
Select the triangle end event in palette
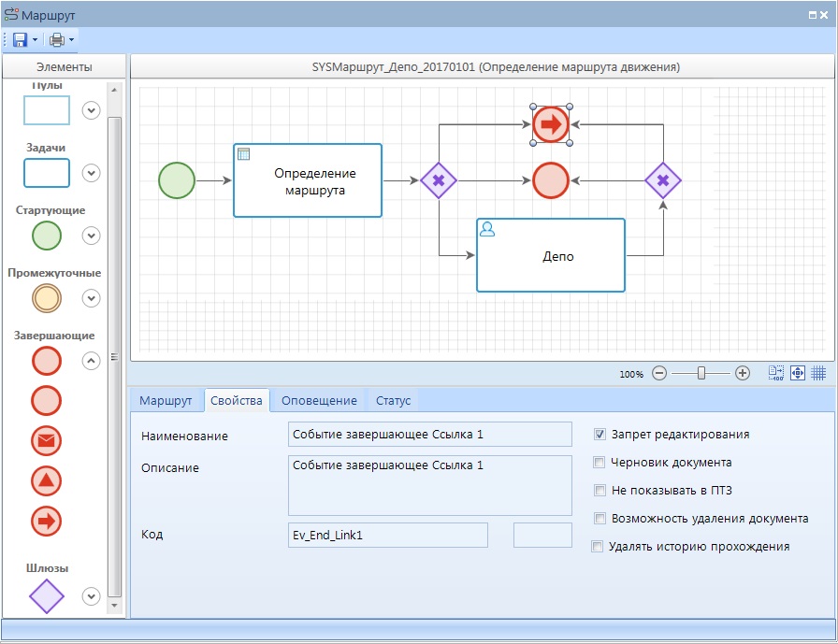pos(47,480)
